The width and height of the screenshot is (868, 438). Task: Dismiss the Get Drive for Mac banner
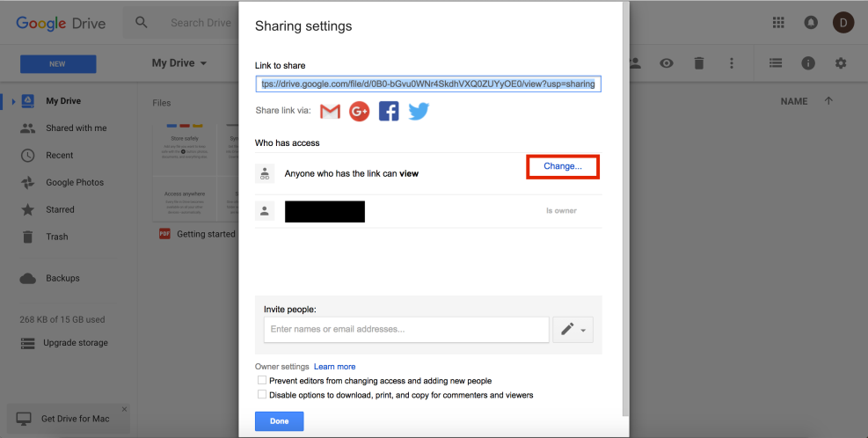pyautogui.click(x=125, y=409)
